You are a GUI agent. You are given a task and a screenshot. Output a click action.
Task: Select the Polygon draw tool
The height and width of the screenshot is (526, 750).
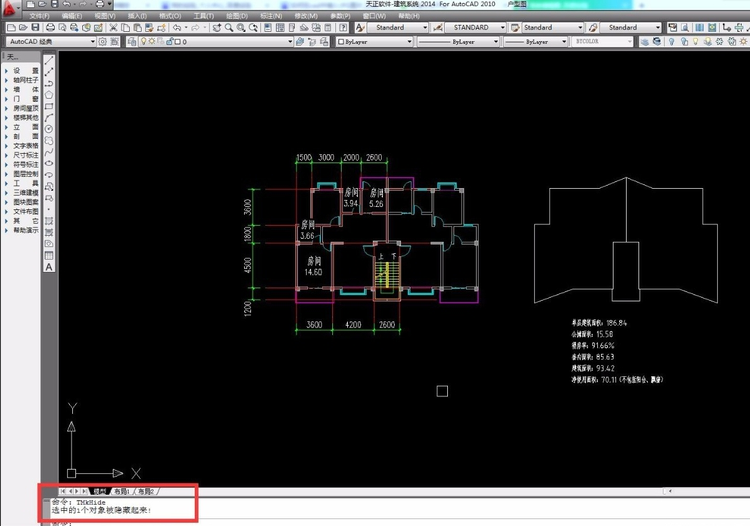click(x=49, y=95)
